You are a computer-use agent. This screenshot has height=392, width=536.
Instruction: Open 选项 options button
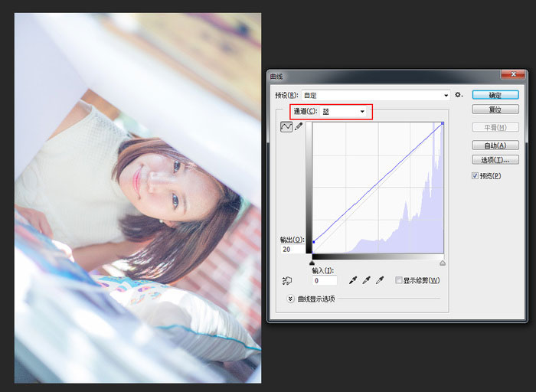point(495,159)
